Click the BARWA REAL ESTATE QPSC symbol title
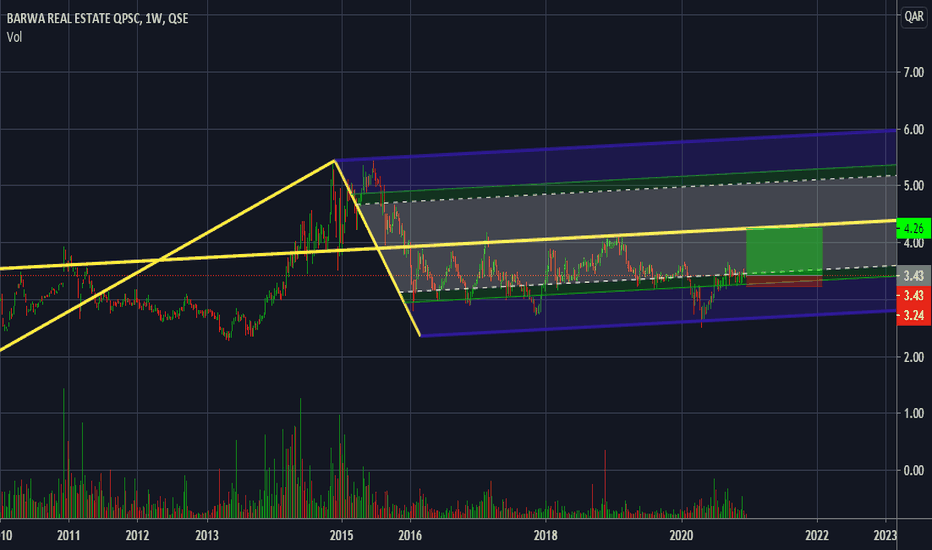 coord(97,18)
